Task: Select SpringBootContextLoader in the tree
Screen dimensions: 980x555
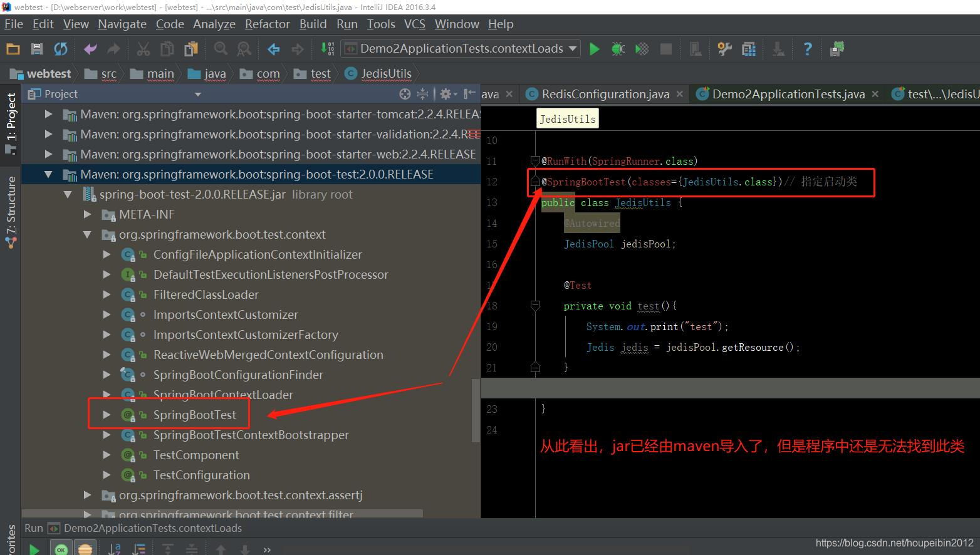Action: 223,395
